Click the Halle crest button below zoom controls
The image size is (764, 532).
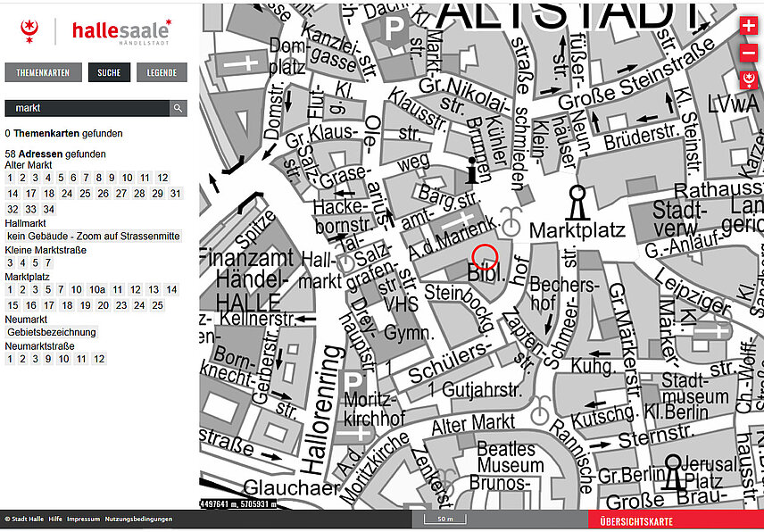coord(748,80)
